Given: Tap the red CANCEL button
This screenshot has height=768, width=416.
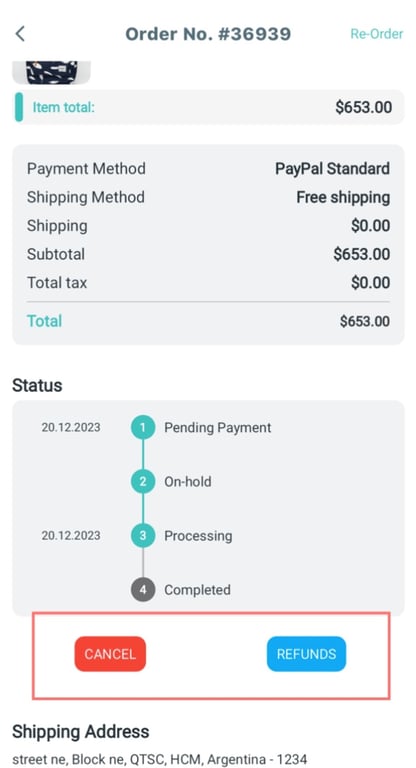Looking at the screenshot, I should [110, 654].
